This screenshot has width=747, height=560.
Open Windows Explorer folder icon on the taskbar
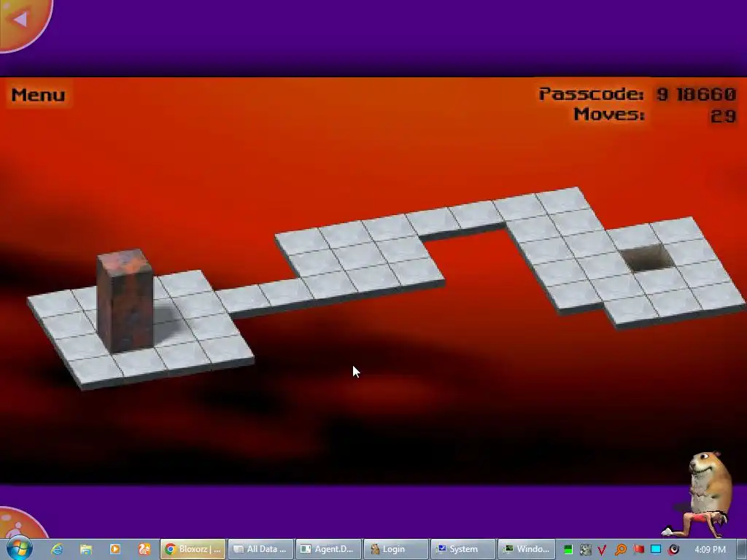pyautogui.click(x=86, y=549)
